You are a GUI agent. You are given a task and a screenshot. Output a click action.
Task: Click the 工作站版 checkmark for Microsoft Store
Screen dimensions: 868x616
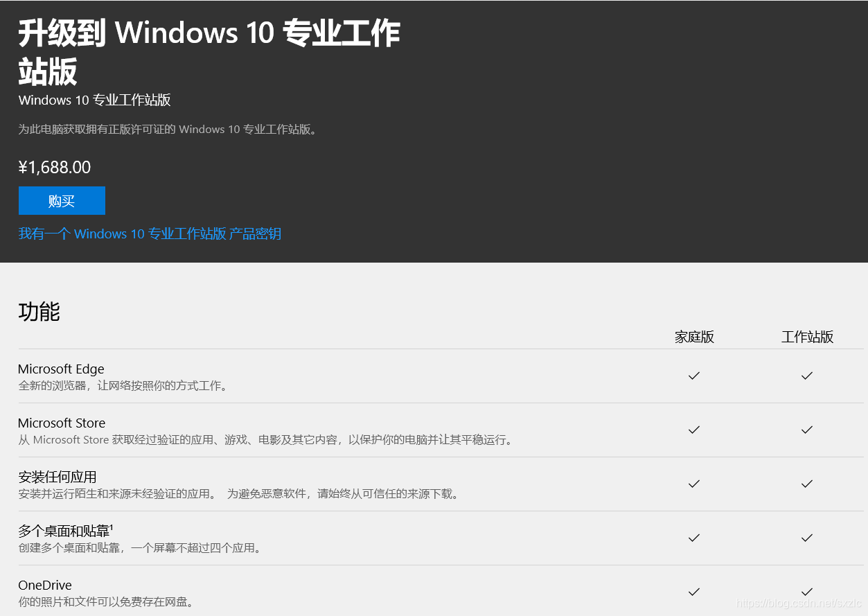tap(806, 430)
